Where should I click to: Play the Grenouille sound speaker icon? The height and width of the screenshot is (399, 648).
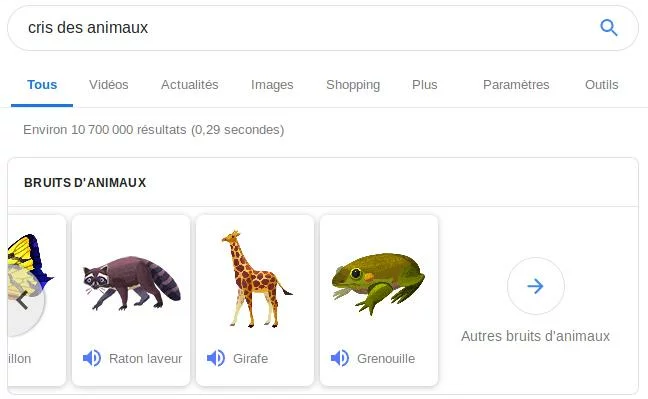point(340,358)
